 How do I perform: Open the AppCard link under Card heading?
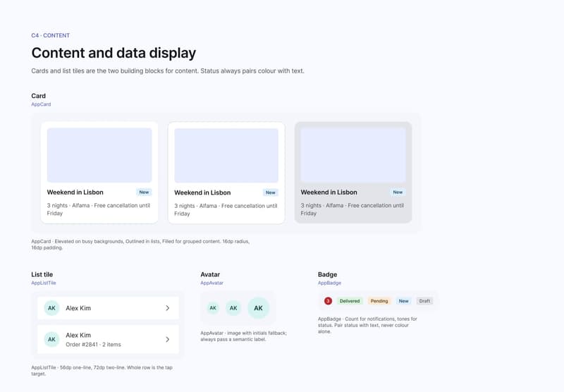click(x=41, y=104)
